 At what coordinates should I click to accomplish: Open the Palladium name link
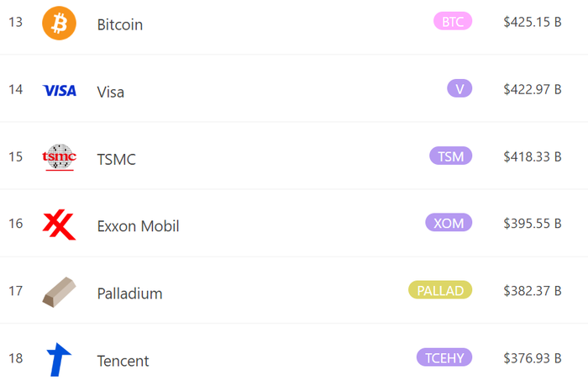pyautogui.click(x=129, y=293)
